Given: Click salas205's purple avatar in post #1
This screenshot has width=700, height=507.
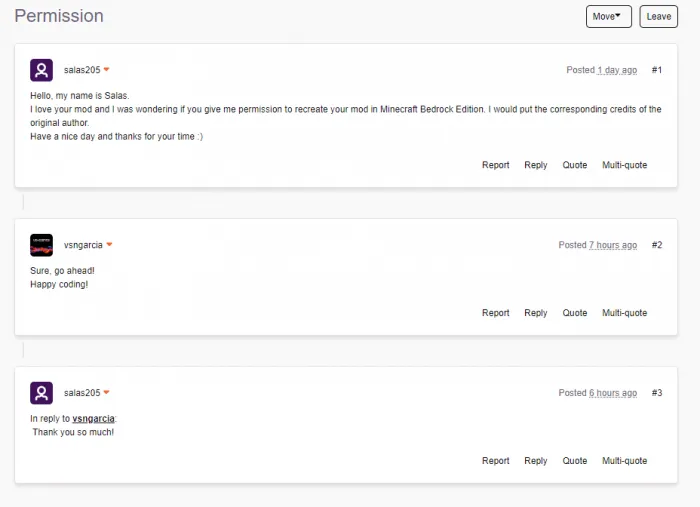Looking at the screenshot, I should coord(42,70).
